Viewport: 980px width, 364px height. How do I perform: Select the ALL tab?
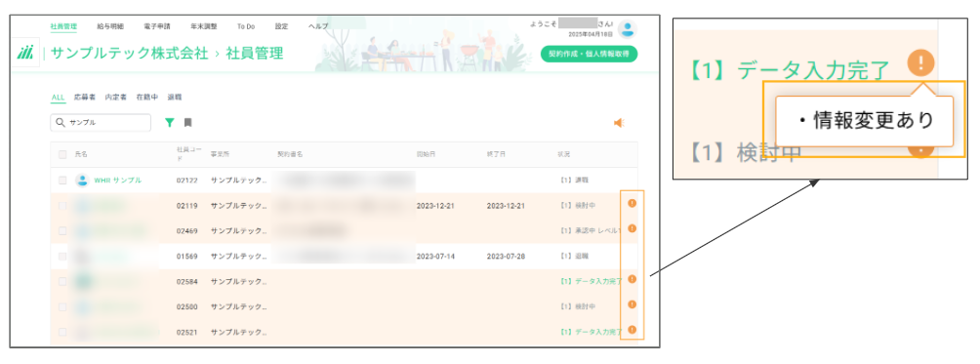click(58, 98)
